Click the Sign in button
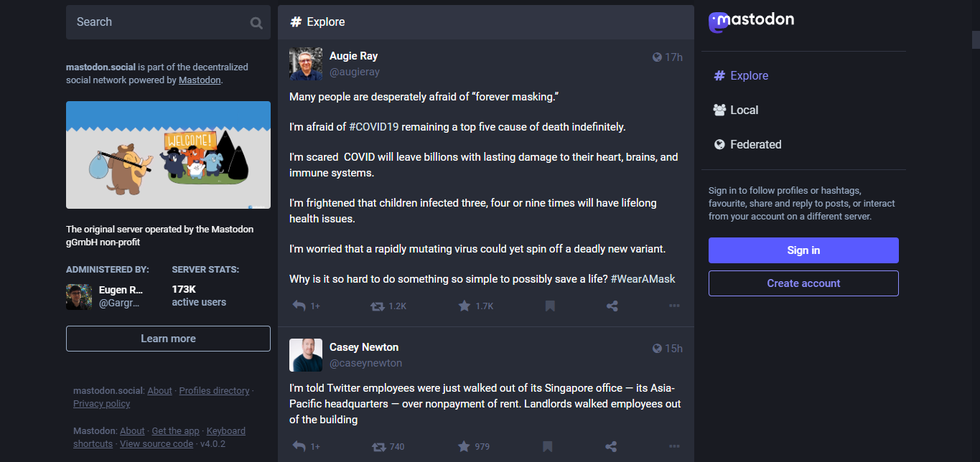This screenshot has height=462, width=980. tap(803, 250)
